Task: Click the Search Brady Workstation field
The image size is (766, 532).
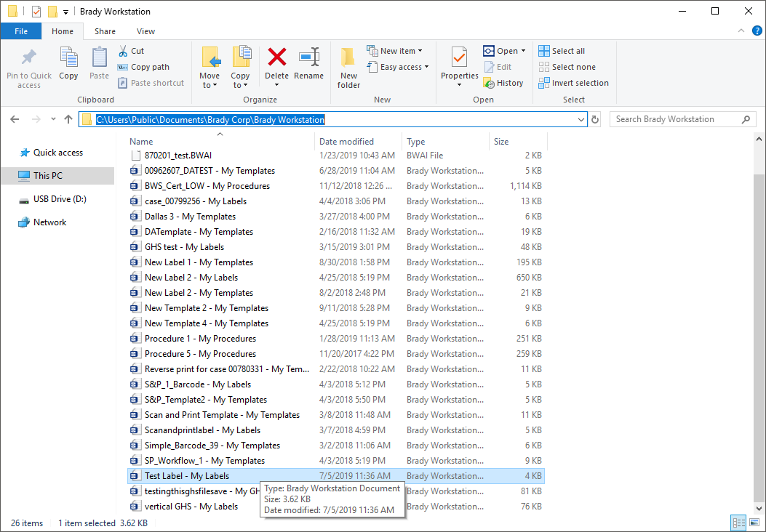Action: [x=673, y=119]
